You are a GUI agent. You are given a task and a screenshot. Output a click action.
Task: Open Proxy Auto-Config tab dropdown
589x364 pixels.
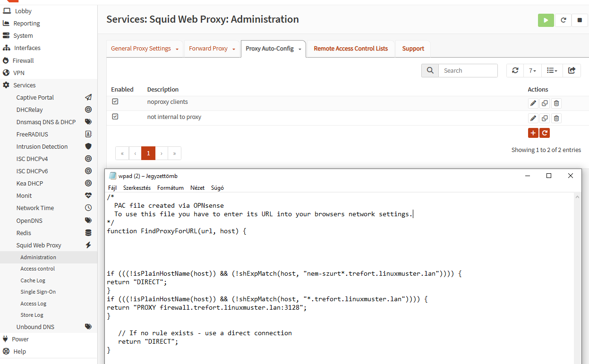pos(299,49)
